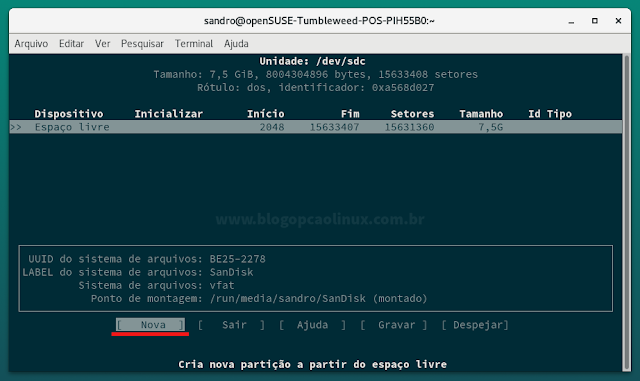Minimize the terminal window
This screenshot has height=381, width=640.
pyautogui.click(x=571, y=21)
